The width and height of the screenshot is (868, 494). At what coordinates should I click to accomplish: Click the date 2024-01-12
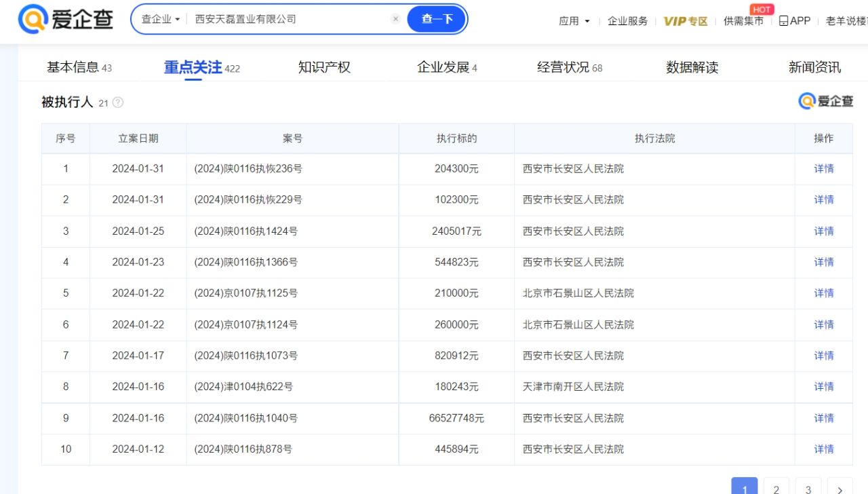click(138, 450)
